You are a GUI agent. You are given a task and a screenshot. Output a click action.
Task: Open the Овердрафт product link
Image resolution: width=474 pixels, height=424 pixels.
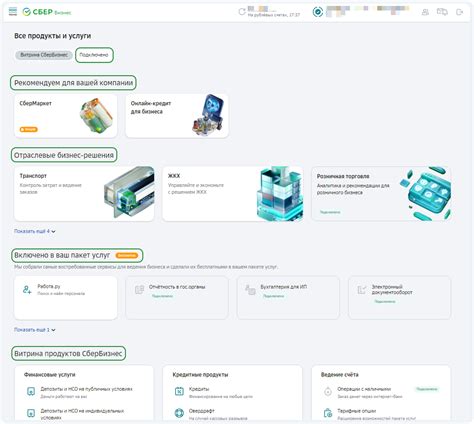202,411
